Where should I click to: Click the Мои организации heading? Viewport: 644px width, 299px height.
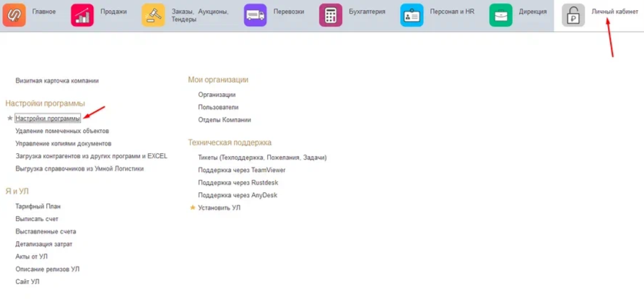[218, 79]
